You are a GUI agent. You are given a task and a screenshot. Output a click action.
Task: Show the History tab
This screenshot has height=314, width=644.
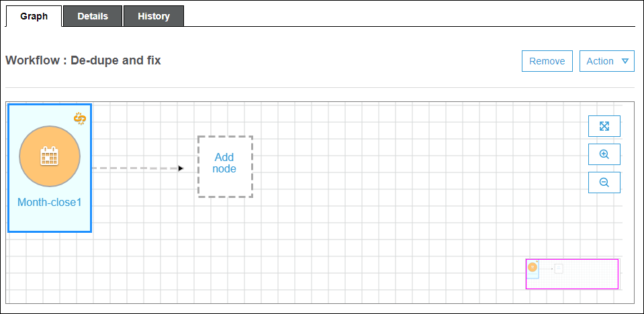(x=154, y=16)
